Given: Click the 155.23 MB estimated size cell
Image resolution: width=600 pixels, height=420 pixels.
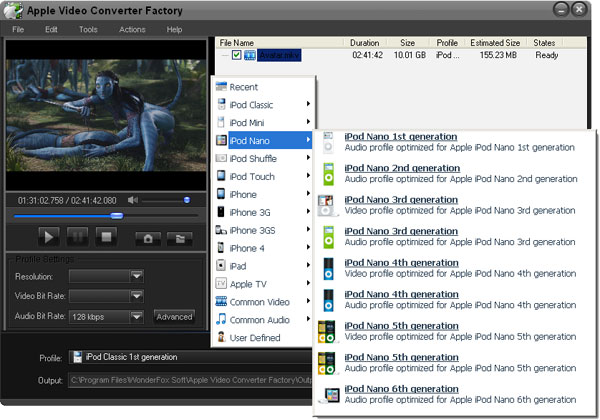Looking at the screenshot, I should pos(498,55).
